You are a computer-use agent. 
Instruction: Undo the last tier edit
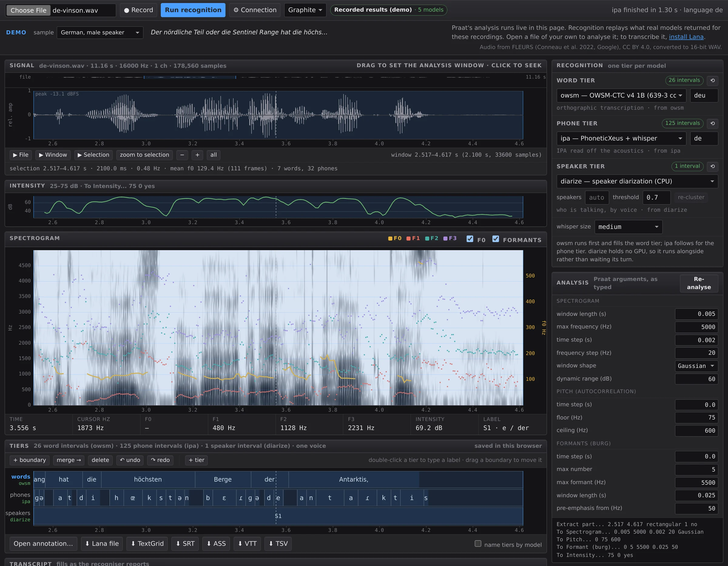click(x=130, y=460)
